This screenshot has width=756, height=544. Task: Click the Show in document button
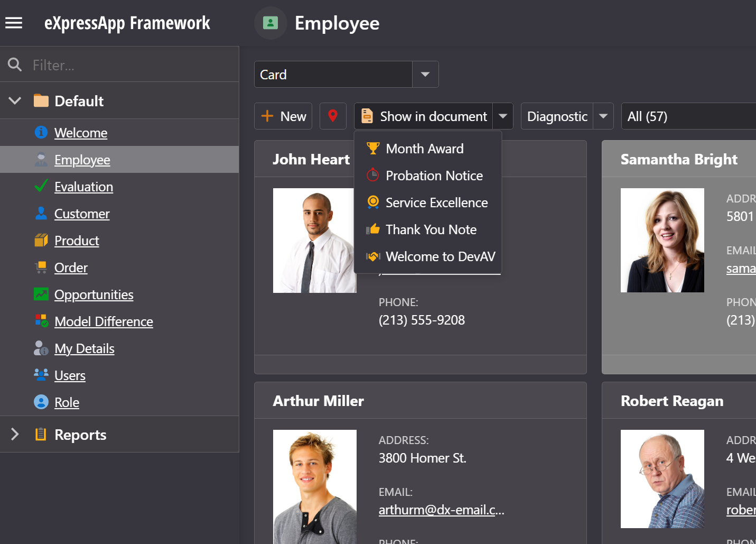click(424, 116)
